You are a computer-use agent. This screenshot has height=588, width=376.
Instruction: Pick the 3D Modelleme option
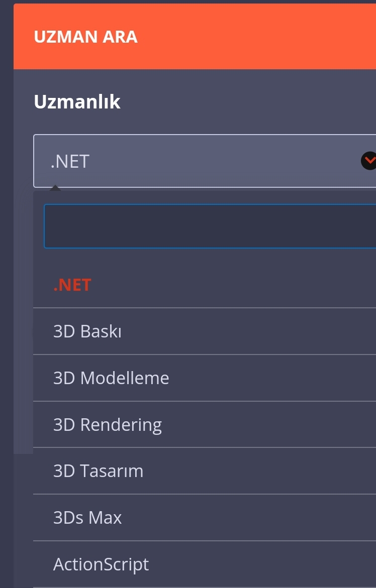205,378
